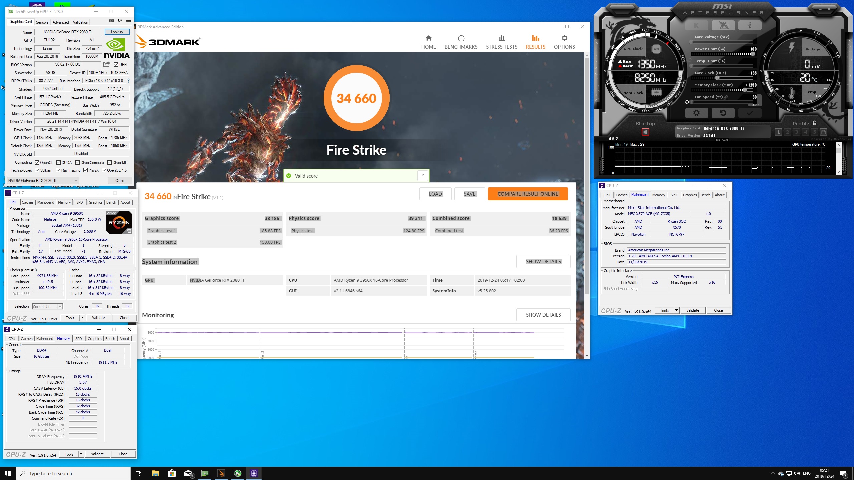The width and height of the screenshot is (854, 504).
Task: Open the Socket selection dropdown in CPU-Z
Action: 48,306
